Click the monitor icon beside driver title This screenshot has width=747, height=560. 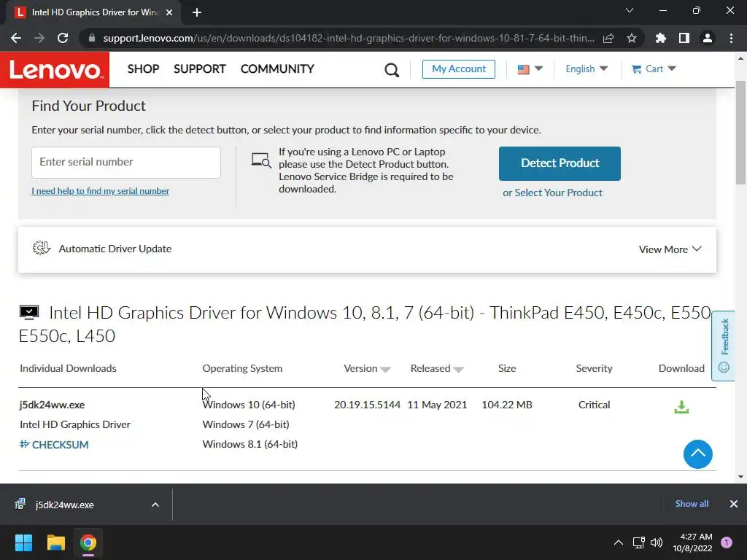pyautogui.click(x=29, y=312)
